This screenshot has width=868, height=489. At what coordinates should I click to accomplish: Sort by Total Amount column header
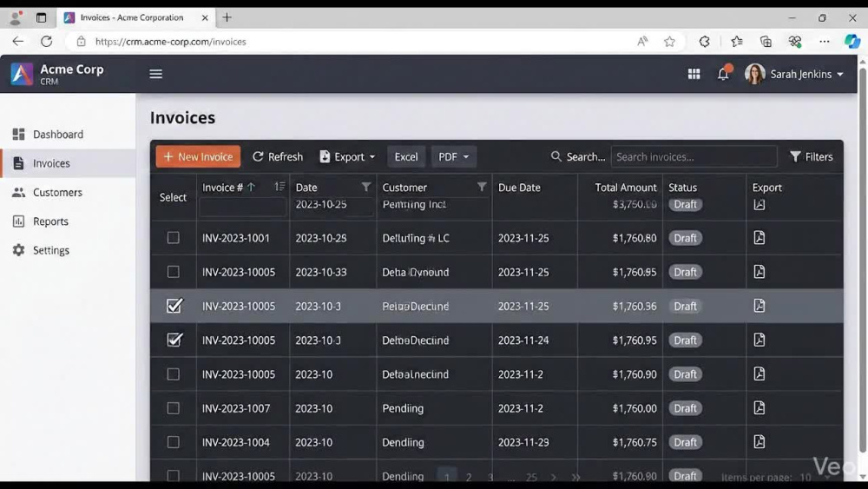click(x=626, y=188)
